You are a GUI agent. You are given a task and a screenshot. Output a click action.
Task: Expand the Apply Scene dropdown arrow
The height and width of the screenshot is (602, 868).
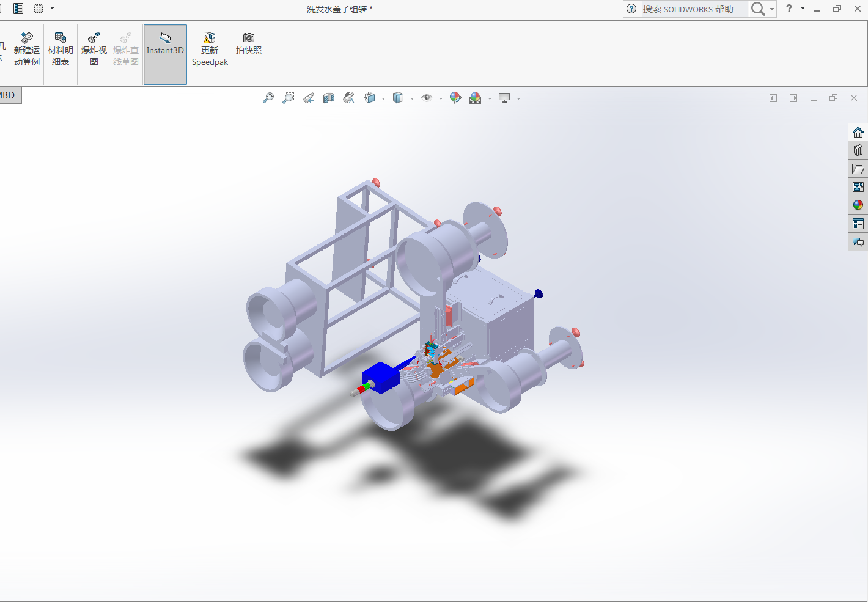pos(490,99)
